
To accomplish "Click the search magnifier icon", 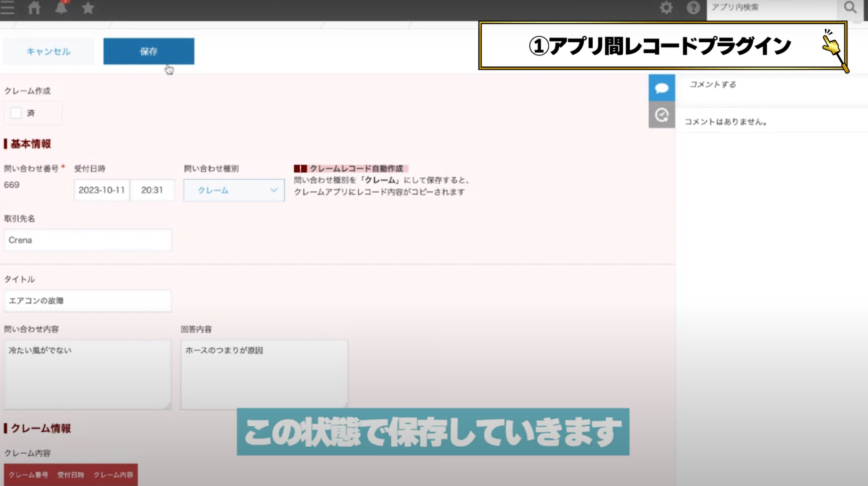I will click(x=850, y=8).
